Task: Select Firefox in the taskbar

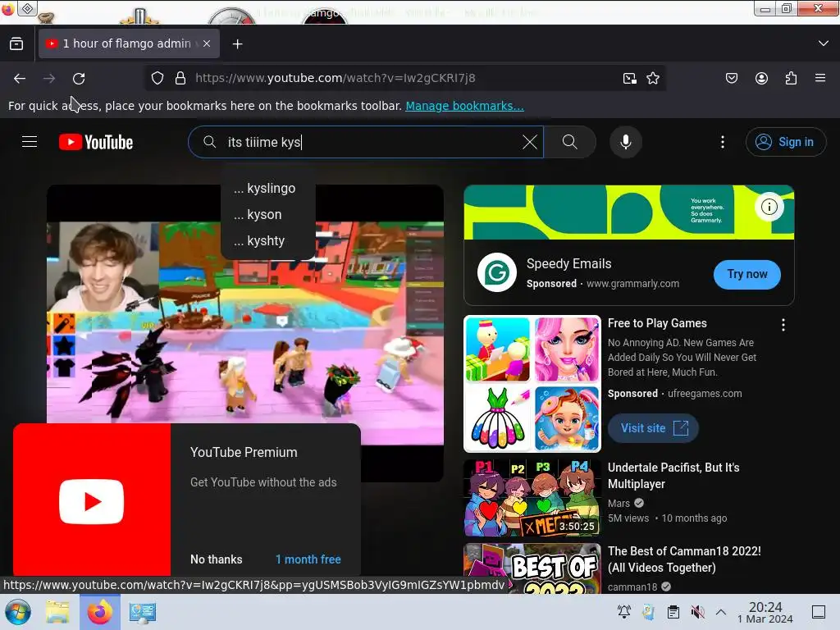Action: 99,612
